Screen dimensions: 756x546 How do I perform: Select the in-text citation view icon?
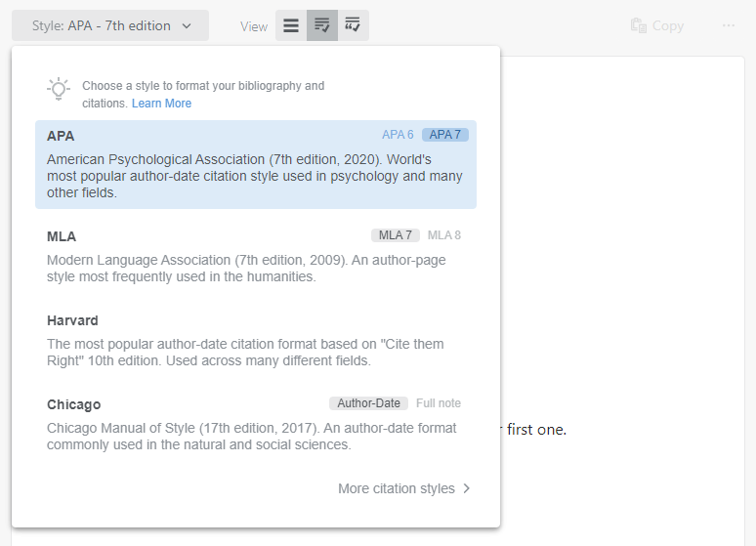coord(354,25)
